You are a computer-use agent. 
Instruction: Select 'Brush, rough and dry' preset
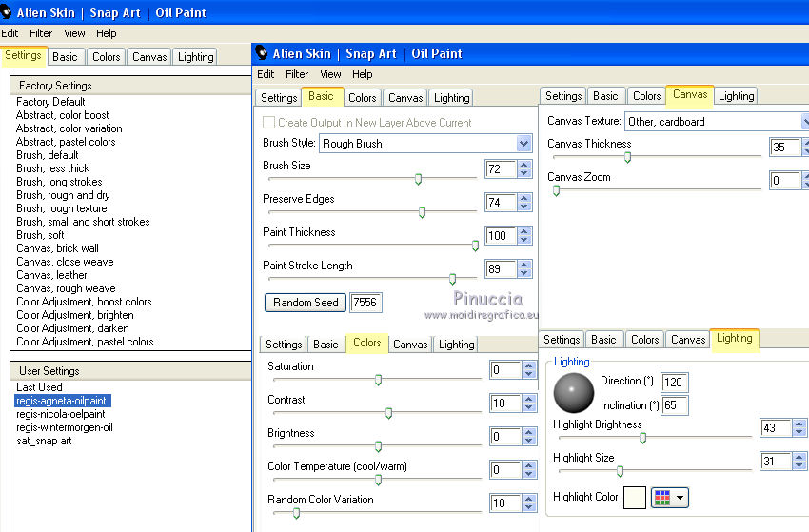point(63,195)
